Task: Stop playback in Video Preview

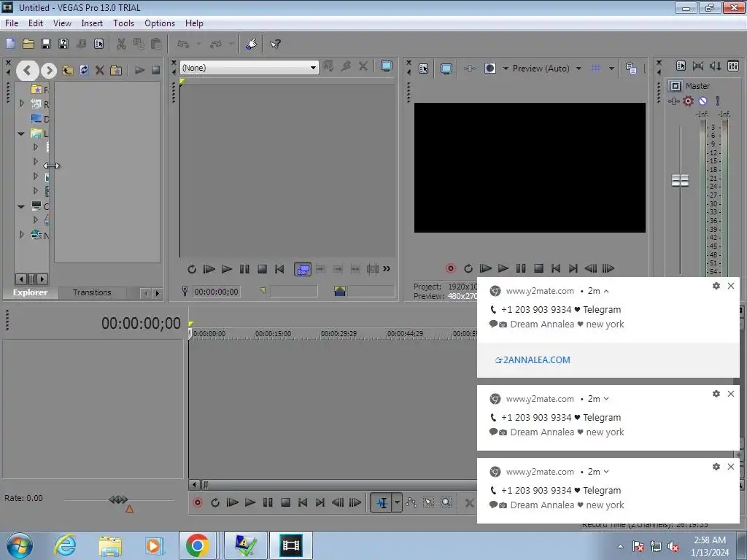Action: 538,268
